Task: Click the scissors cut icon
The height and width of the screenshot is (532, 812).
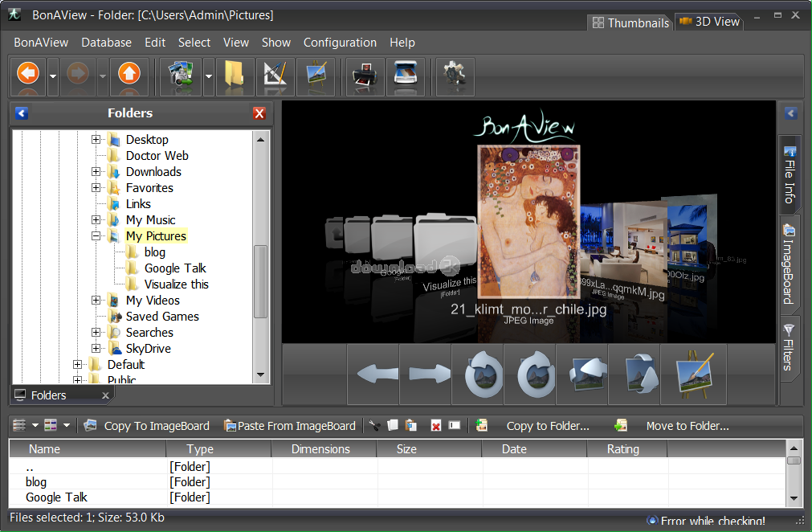Action: tap(374, 426)
